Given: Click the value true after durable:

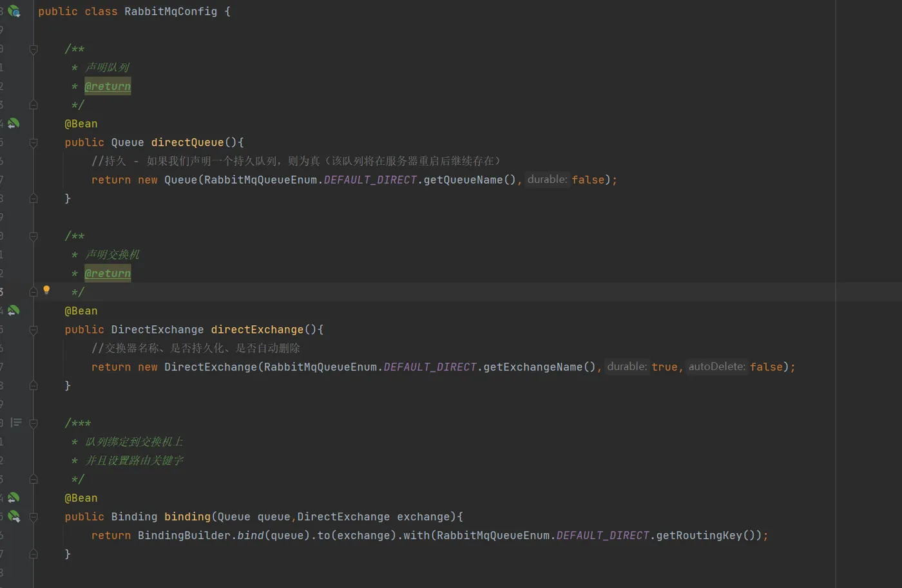Looking at the screenshot, I should pyautogui.click(x=664, y=367).
